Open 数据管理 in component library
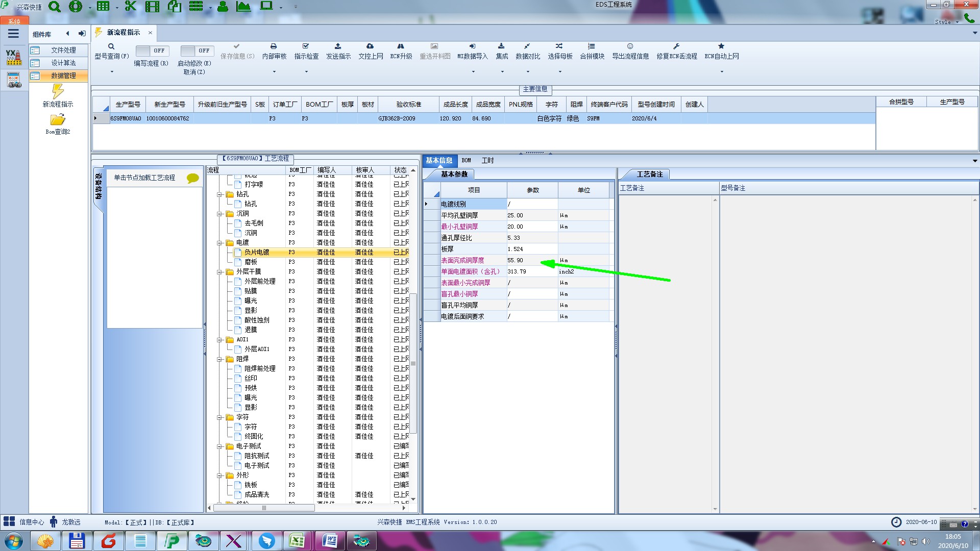Viewport: 980px width, 551px height. [63, 76]
